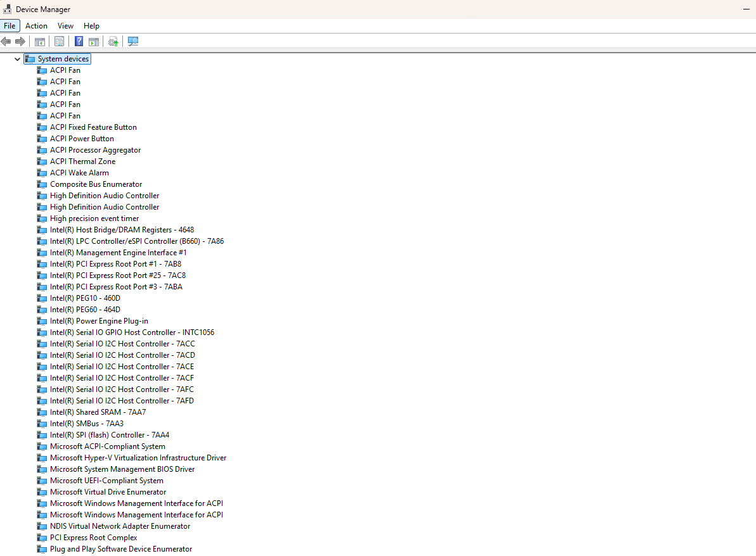Click the icon beside NDIS Virtual Network Adapter Enumerator
The height and width of the screenshot is (556, 756).
pyautogui.click(x=42, y=526)
